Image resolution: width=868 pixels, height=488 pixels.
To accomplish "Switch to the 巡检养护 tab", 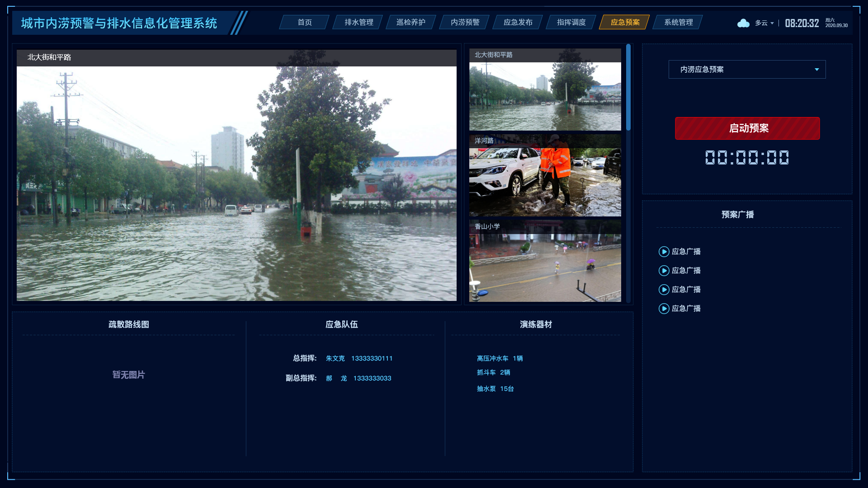I will click(410, 22).
